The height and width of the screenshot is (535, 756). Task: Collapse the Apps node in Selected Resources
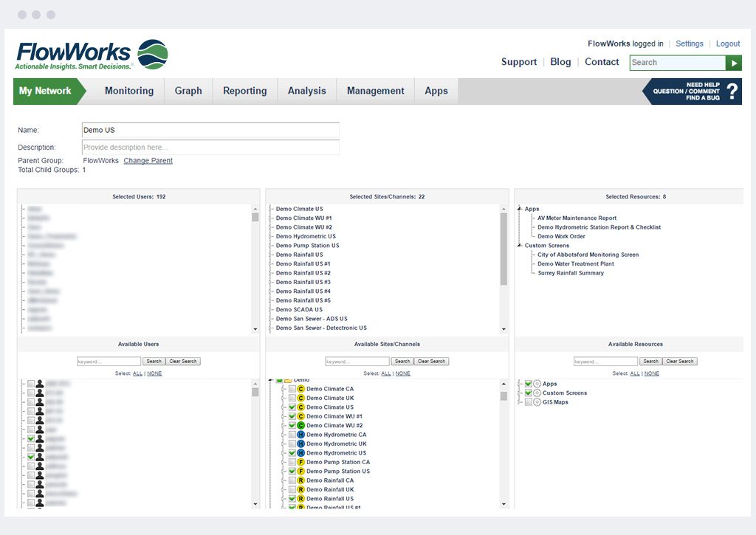pos(520,209)
